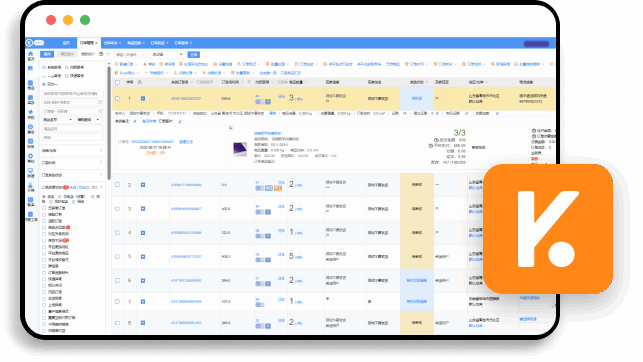Click the pencil edit icon beside remark label

[x=135, y=121]
